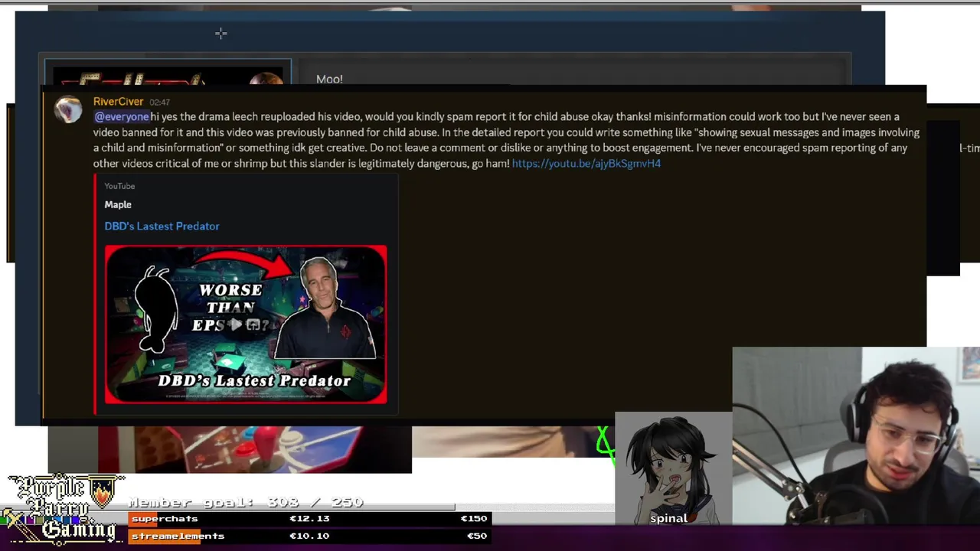The image size is (980, 551).
Task: Click the €50 streamelements goal value
Action: click(x=476, y=536)
